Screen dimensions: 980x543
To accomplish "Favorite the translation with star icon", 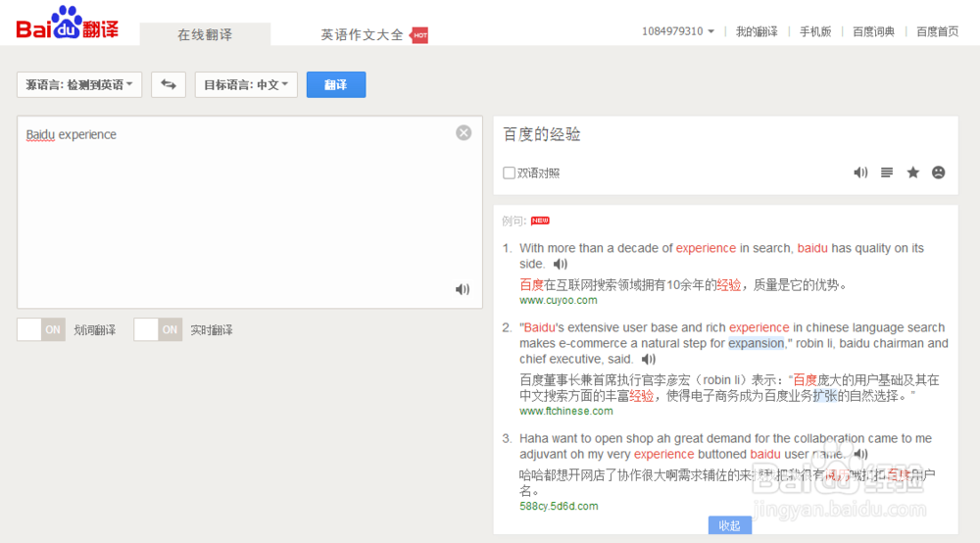I will [912, 173].
